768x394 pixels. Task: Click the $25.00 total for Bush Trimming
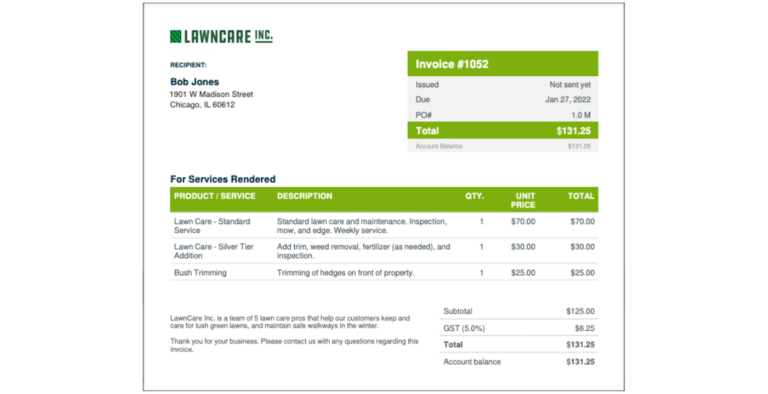tap(582, 273)
